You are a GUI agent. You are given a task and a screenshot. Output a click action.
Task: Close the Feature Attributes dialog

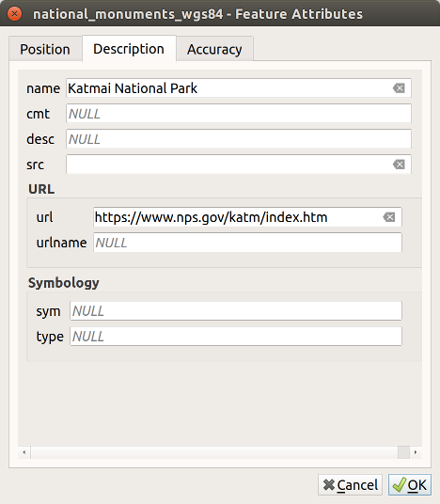pyautogui.click(x=14, y=14)
